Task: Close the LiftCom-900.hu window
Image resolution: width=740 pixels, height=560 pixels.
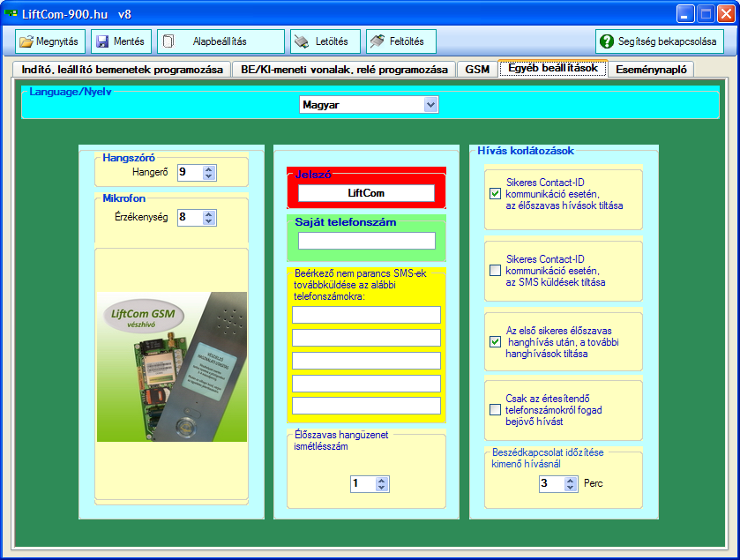Action: (726, 14)
